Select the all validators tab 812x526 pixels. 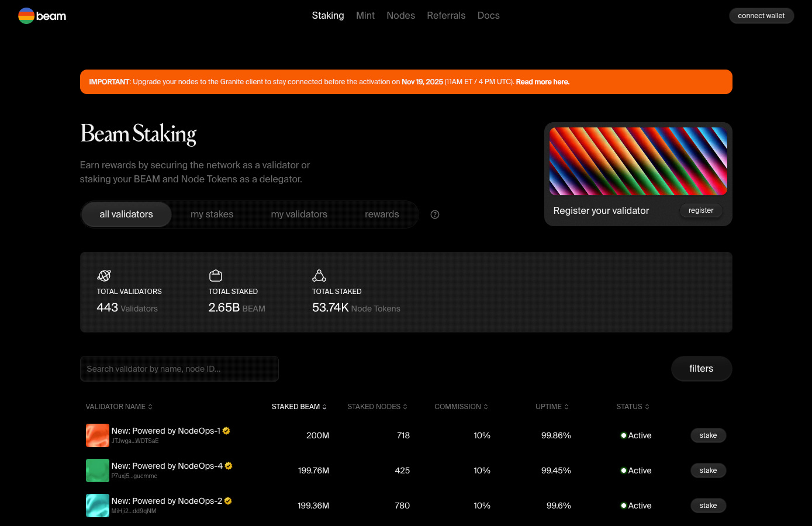coord(126,214)
